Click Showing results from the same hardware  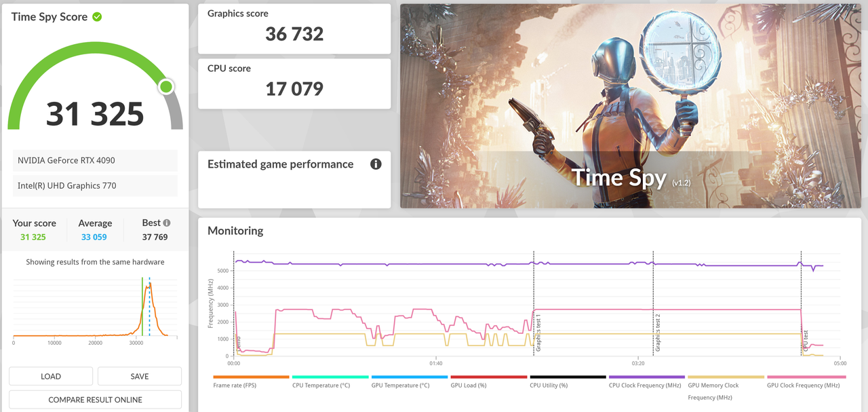click(95, 262)
